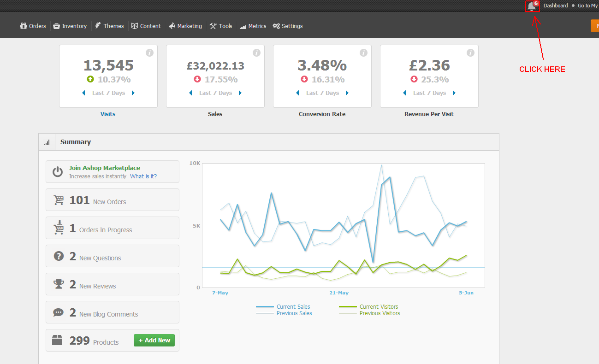Open the 2 New Reviews tile
The height and width of the screenshot is (364, 599).
(x=113, y=284)
